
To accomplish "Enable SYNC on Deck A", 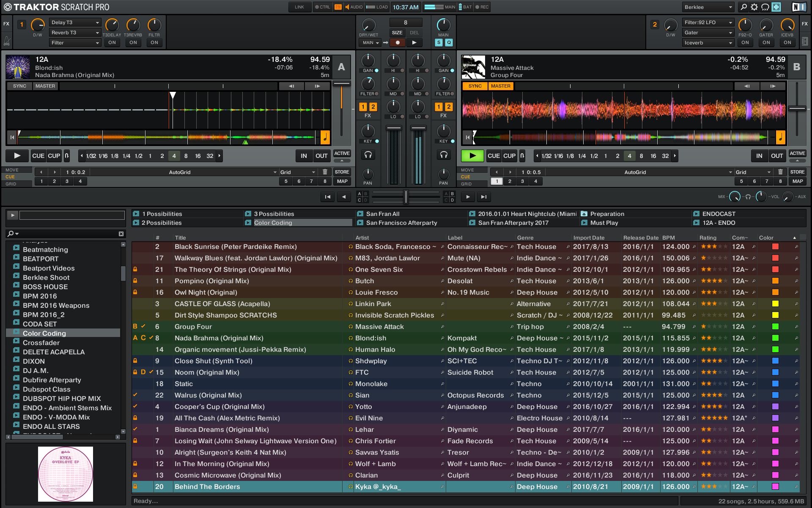I will click(19, 86).
